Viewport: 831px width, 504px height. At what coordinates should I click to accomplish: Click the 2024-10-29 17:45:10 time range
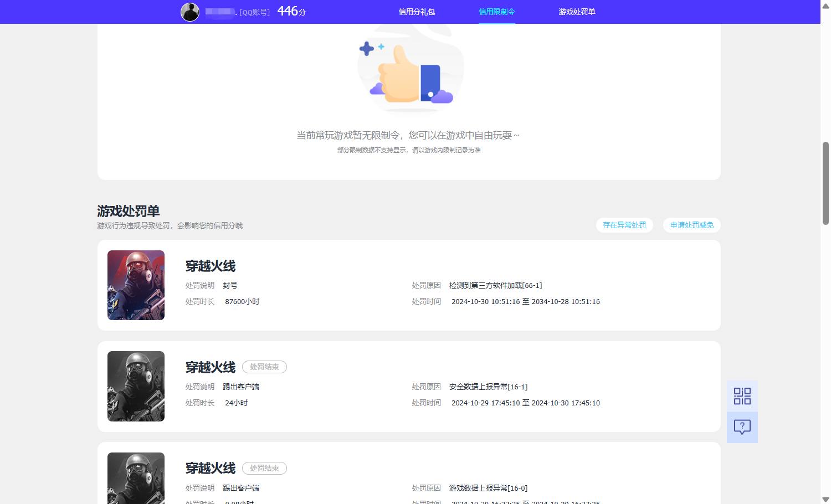pyautogui.click(x=526, y=403)
